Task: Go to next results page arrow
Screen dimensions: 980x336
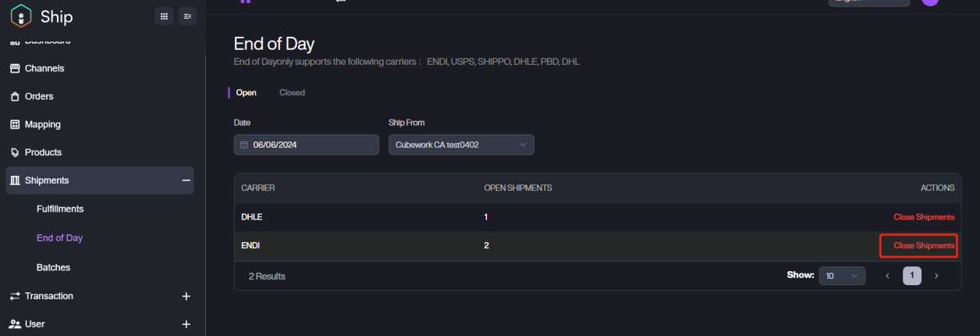Action: 936,276
